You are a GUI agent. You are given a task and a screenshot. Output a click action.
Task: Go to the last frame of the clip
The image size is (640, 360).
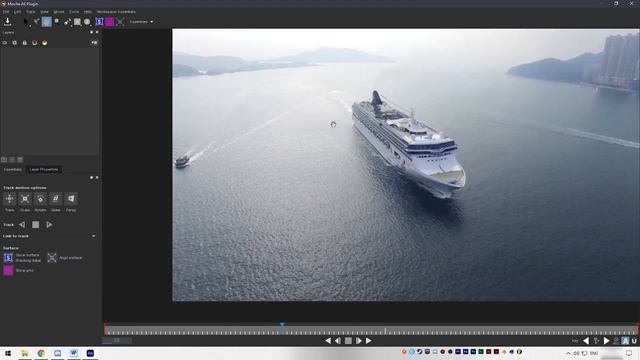369,341
